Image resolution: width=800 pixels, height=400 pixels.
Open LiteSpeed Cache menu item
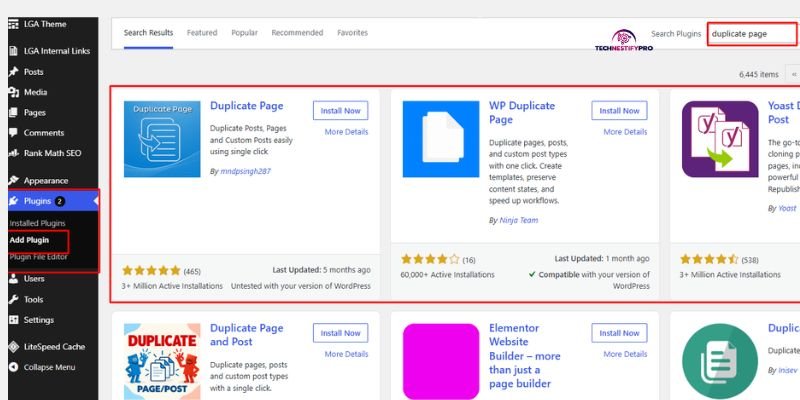[x=53, y=347]
